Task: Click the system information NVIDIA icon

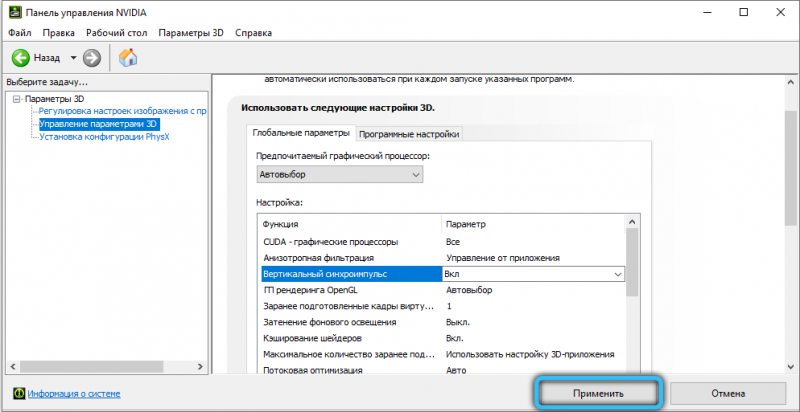Action: (19, 394)
